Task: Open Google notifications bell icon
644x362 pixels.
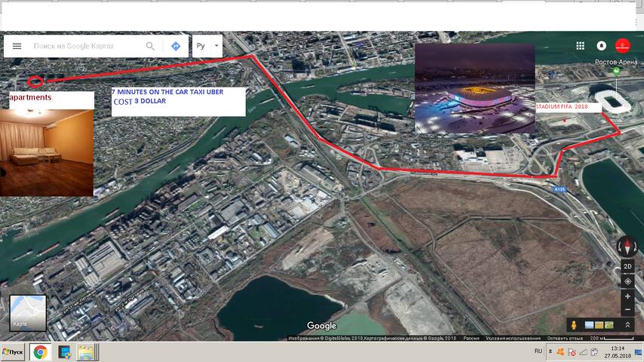Action: tap(601, 45)
